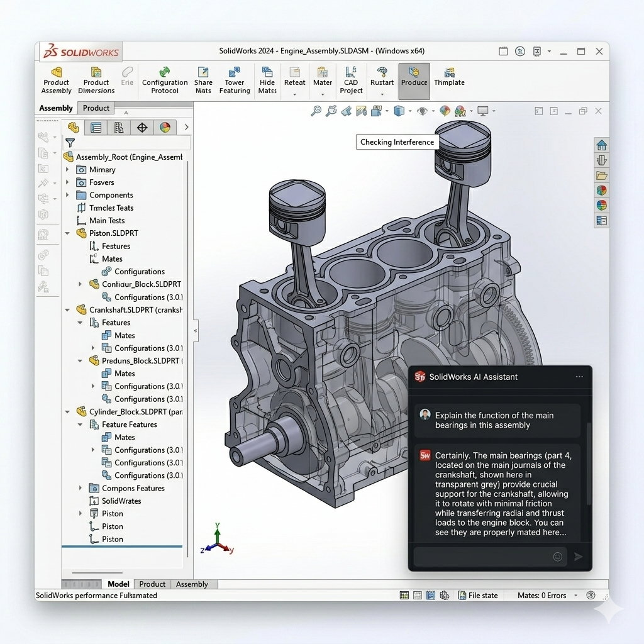
Task: Open custom properties icon in task pane
Action: [602, 221]
